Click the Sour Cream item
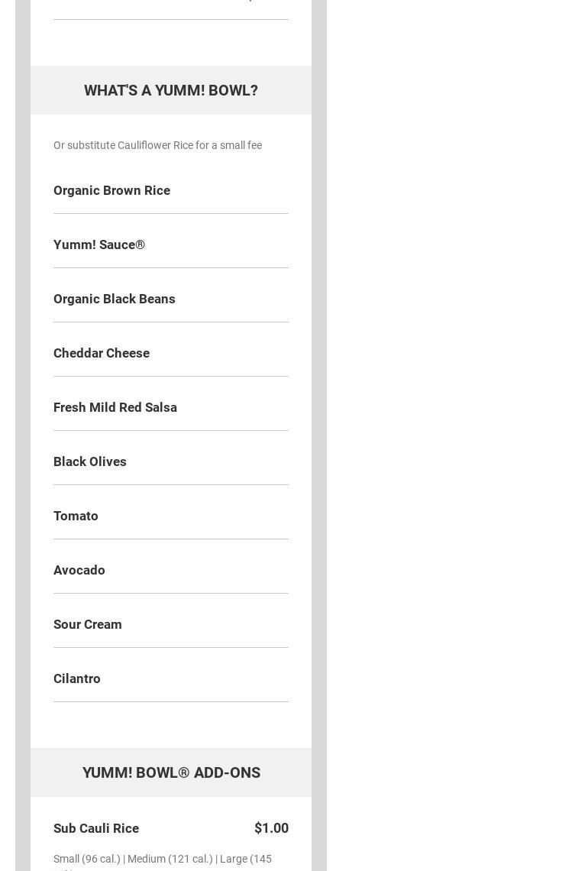This screenshot has width=588, height=871. (x=88, y=624)
